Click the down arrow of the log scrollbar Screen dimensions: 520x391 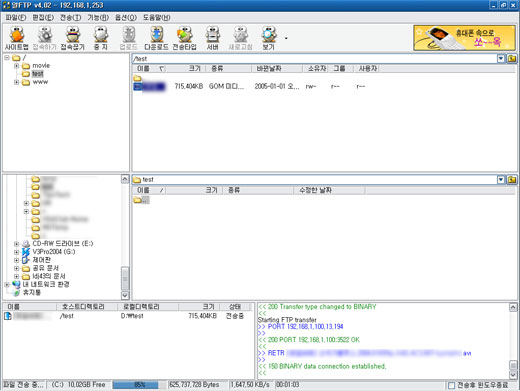[513, 375]
